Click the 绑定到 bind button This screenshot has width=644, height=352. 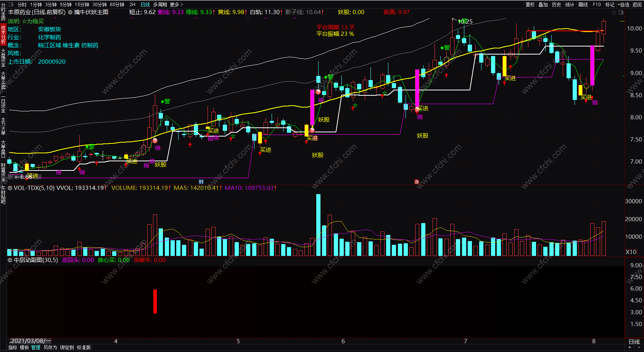(x=67, y=347)
